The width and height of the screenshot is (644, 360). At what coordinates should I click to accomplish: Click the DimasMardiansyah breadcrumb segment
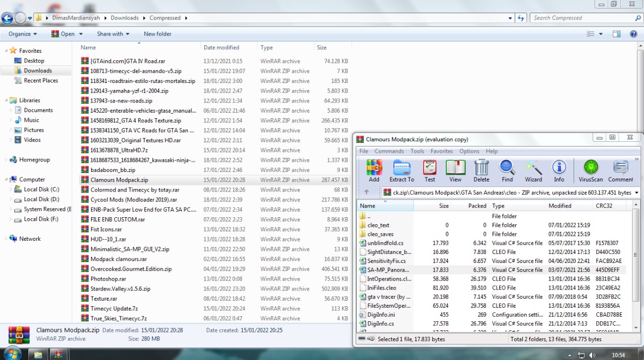pos(77,18)
